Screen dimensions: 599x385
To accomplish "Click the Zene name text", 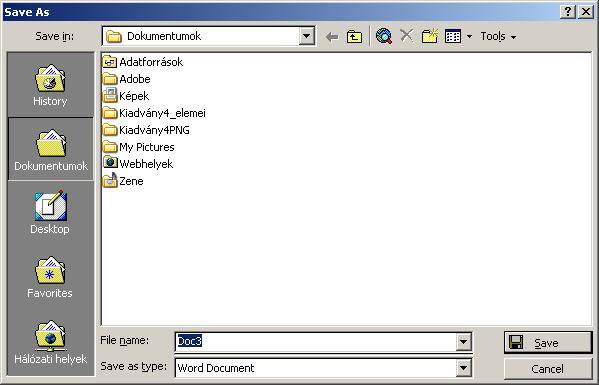I will click(x=131, y=181).
